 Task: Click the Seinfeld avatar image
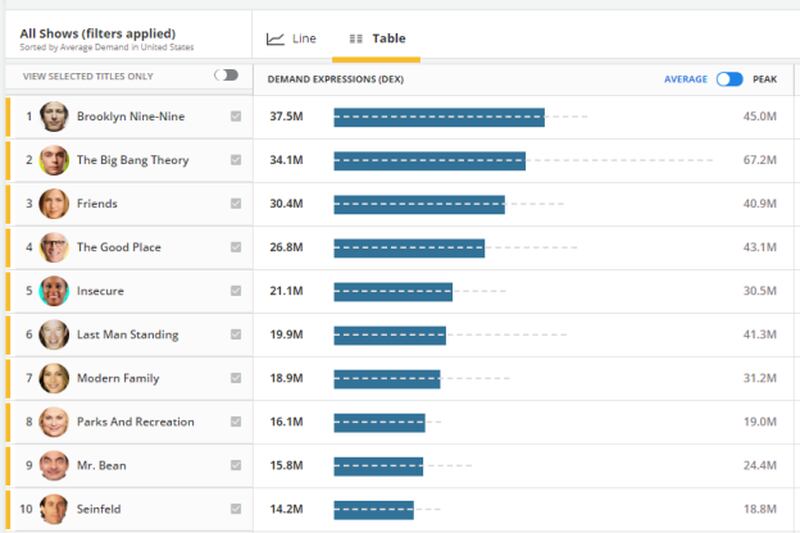click(x=54, y=509)
